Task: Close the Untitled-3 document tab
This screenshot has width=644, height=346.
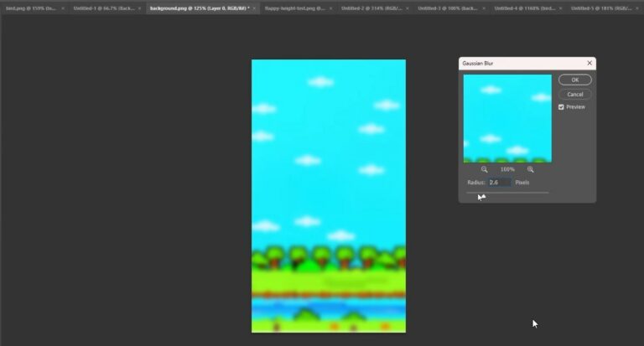Action: tap(484, 8)
